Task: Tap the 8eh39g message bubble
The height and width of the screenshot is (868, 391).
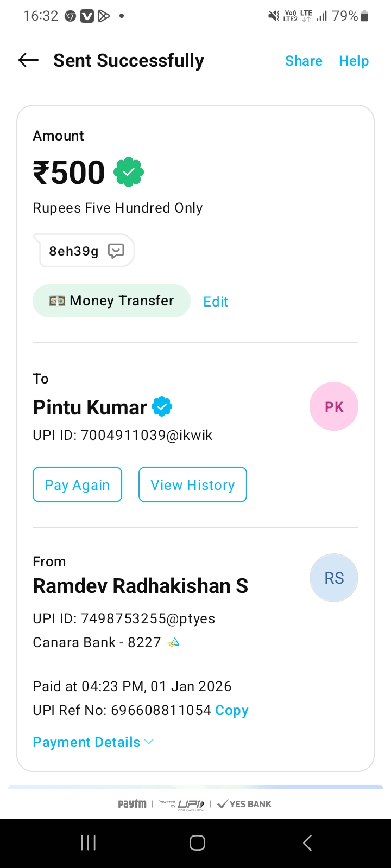Action: 74,251
